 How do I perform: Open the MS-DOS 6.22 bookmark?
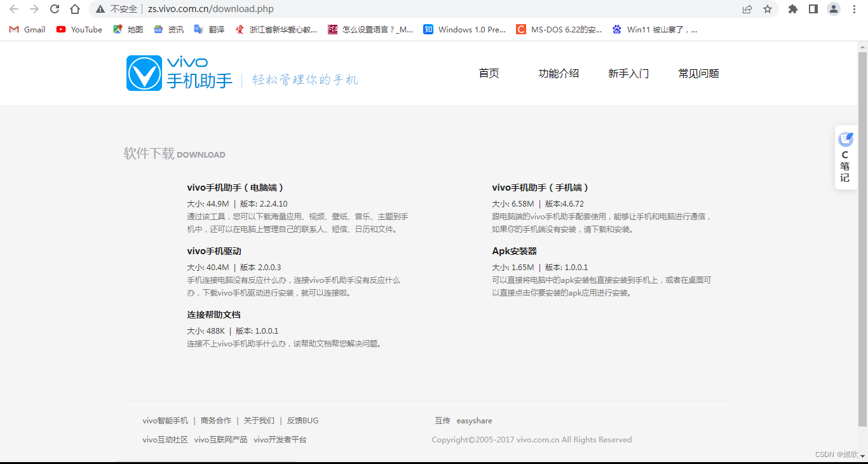[x=559, y=29]
